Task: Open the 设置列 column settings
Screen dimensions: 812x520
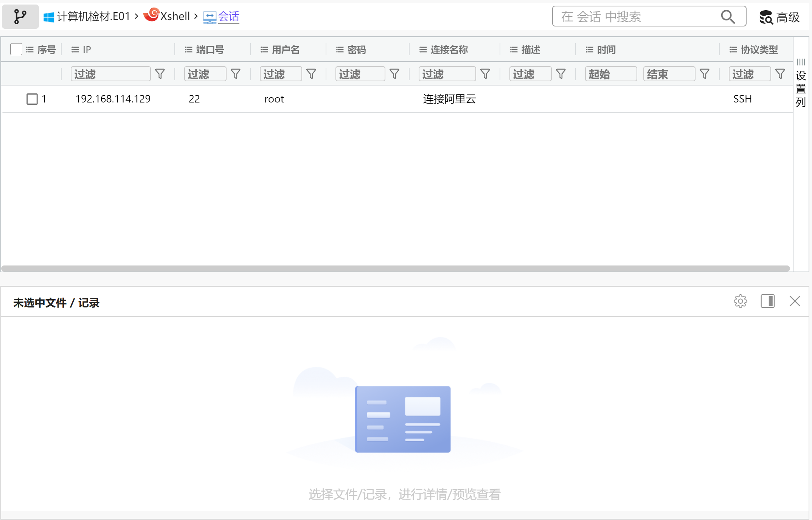Action: [x=801, y=88]
